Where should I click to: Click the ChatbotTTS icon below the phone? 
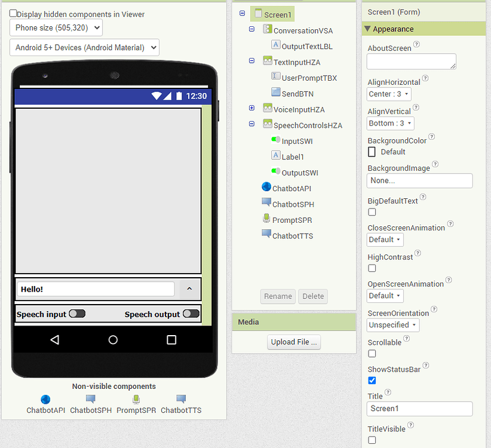pos(181,399)
